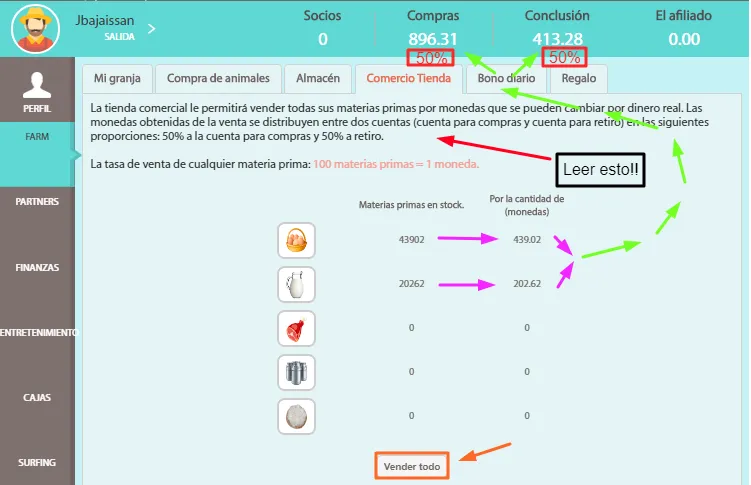Open CAJAS in the sidebar
Viewport: 751px width, 485px height.
click(x=37, y=398)
